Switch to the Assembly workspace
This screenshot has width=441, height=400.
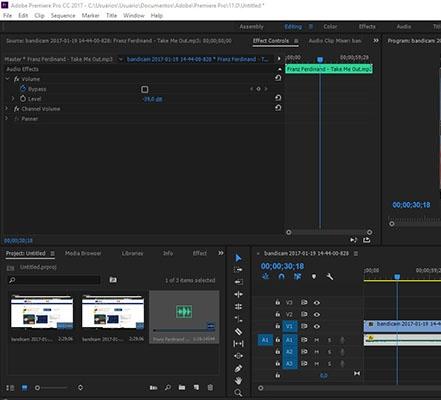point(252,27)
